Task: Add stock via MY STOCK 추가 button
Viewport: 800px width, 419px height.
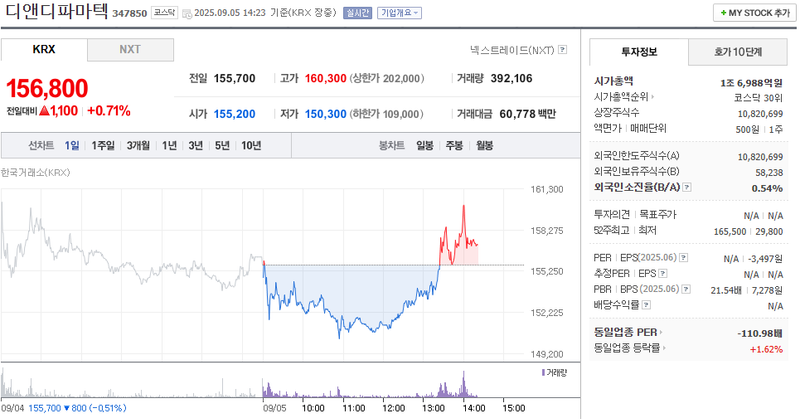Action: [755, 13]
